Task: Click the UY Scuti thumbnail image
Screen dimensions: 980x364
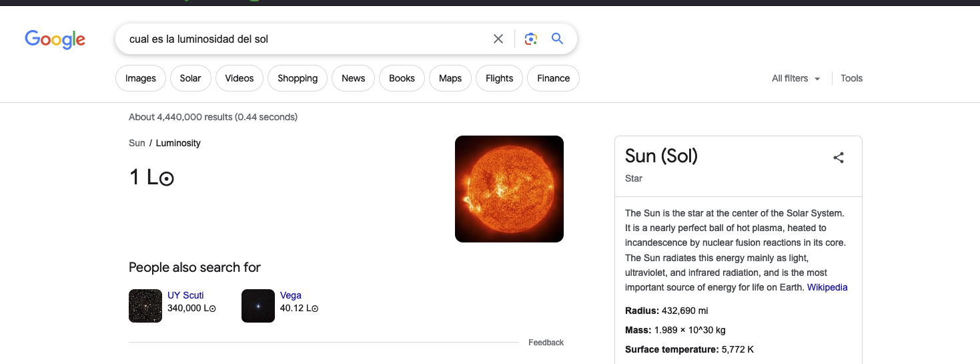Action: coord(145,306)
